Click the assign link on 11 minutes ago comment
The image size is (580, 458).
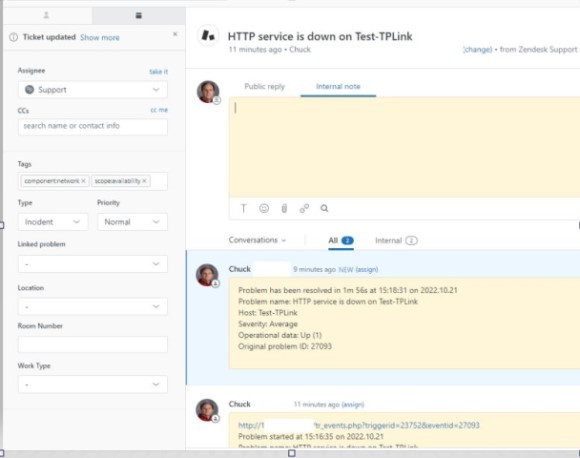click(353, 404)
